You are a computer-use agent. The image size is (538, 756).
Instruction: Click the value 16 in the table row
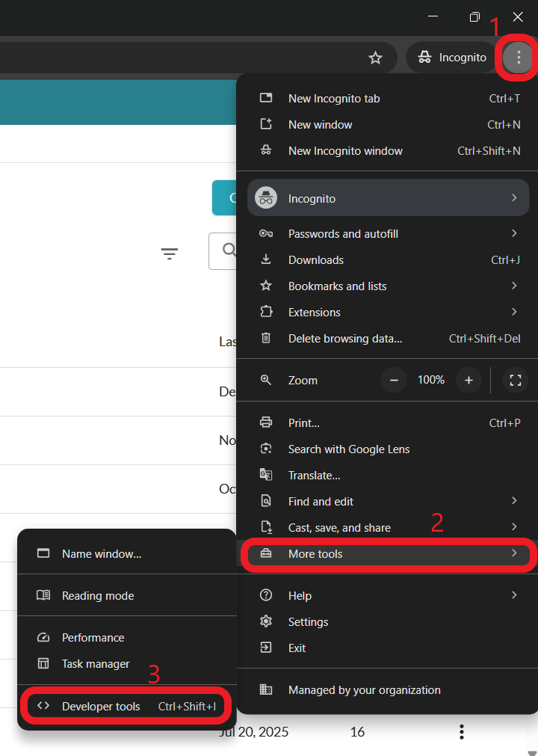click(357, 731)
